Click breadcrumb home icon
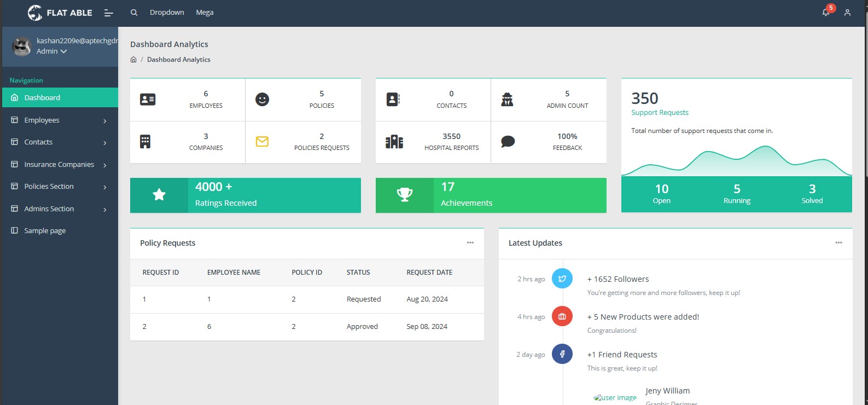868x405 pixels. [x=133, y=60]
